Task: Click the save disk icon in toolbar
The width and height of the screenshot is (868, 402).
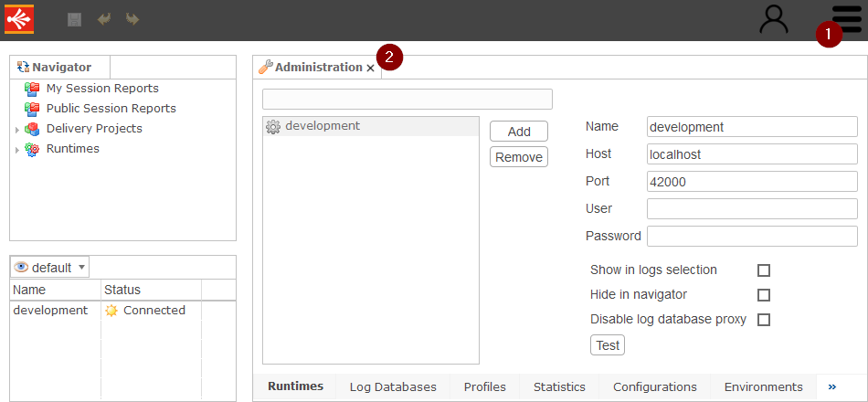Action: click(x=75, y=19)
